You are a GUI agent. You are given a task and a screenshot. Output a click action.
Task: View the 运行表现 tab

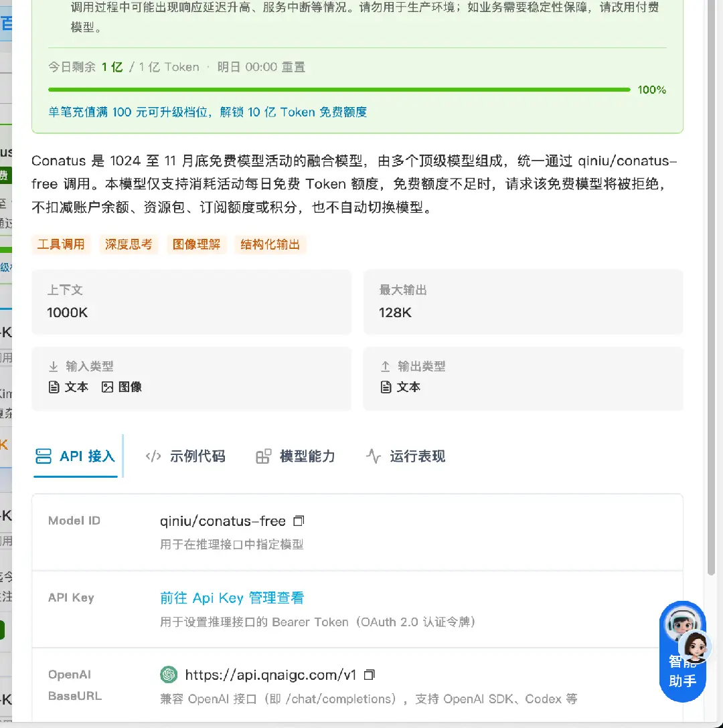[405, 456]
